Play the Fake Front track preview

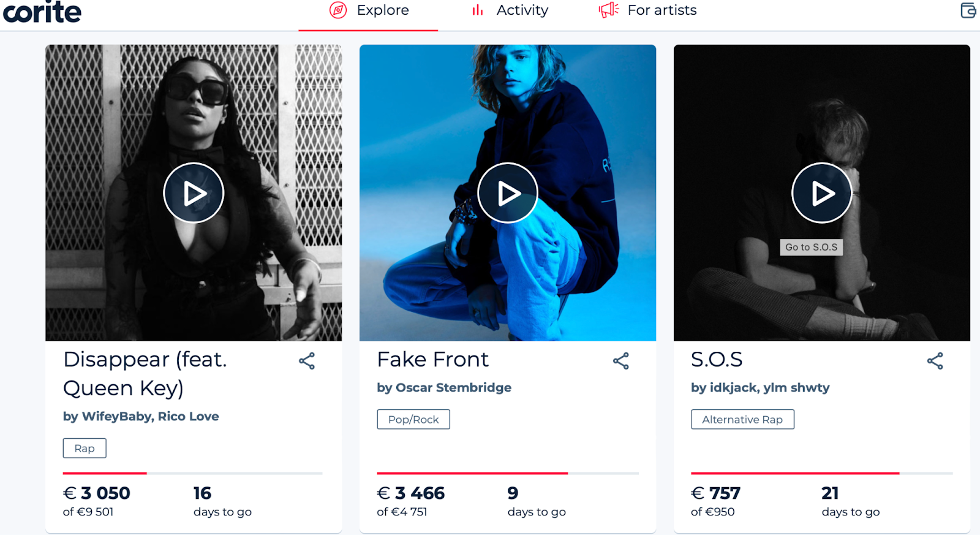(x=508, y=193)
